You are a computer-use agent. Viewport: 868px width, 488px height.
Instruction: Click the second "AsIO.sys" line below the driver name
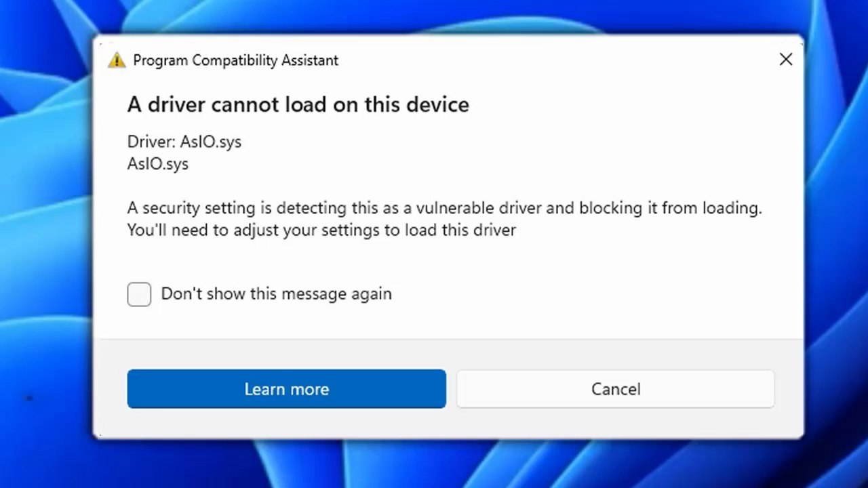pos(157,164)
